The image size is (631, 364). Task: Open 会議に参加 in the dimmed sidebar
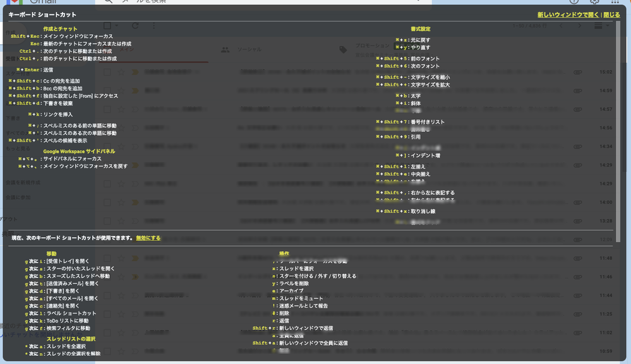(x=18, y=197)
